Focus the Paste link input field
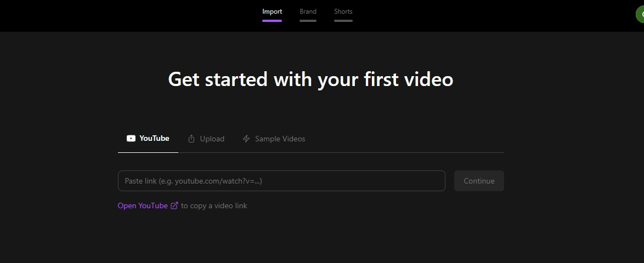Viewport: 644px width, 263px height. pos(281,181)
